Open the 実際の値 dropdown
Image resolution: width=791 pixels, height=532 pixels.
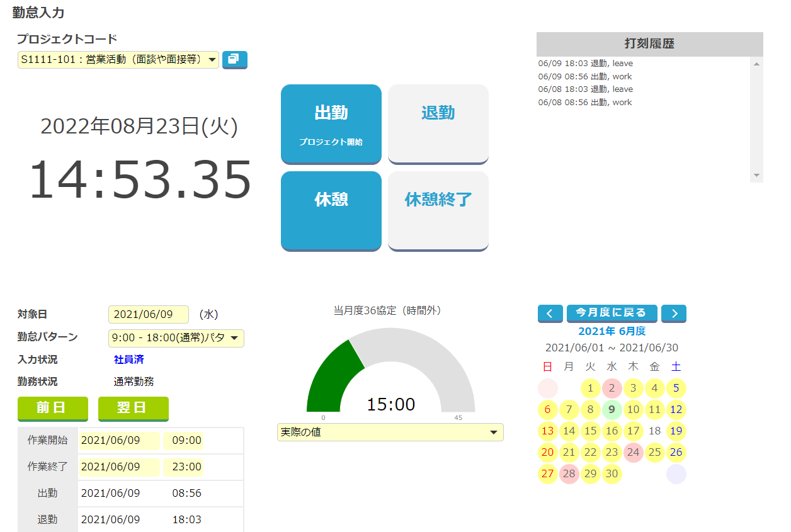coord(390,433)
